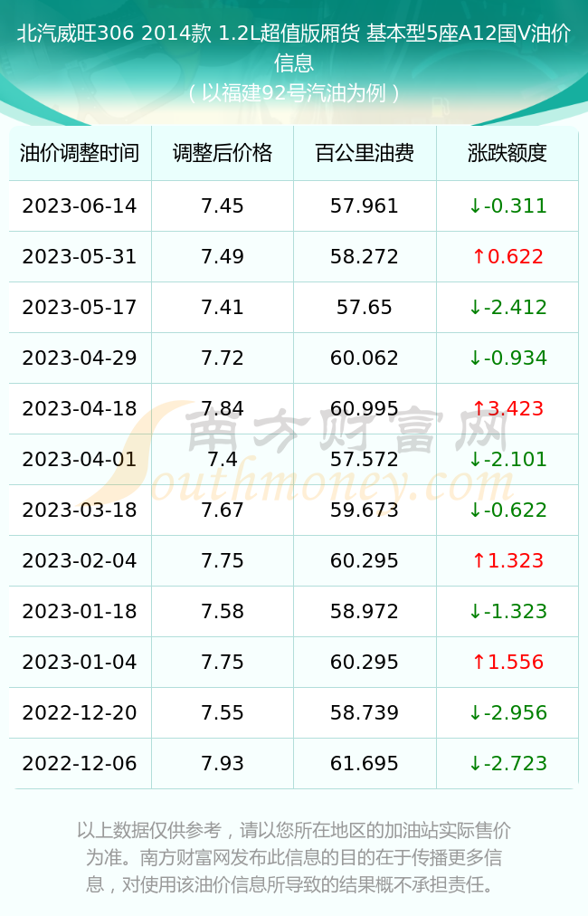The height and width of the screenshot is (916, 588).
Task: Click the 调整后价格 column header
Action: (x=223, y=153)
